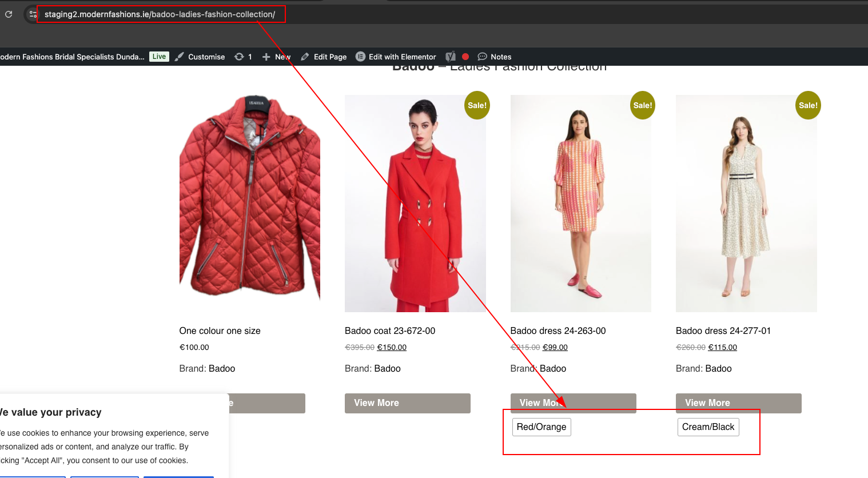Click the €100.00 price text
The width and height of the screenshot is (868, 478).
pyautogui.click(x=194, y=347)
